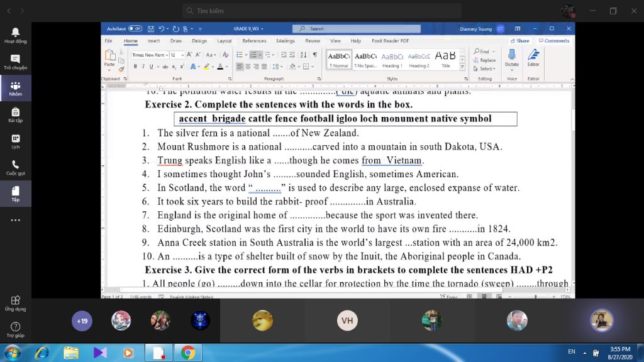Click the Clear All Formatting icon

[x=226, y=55]
